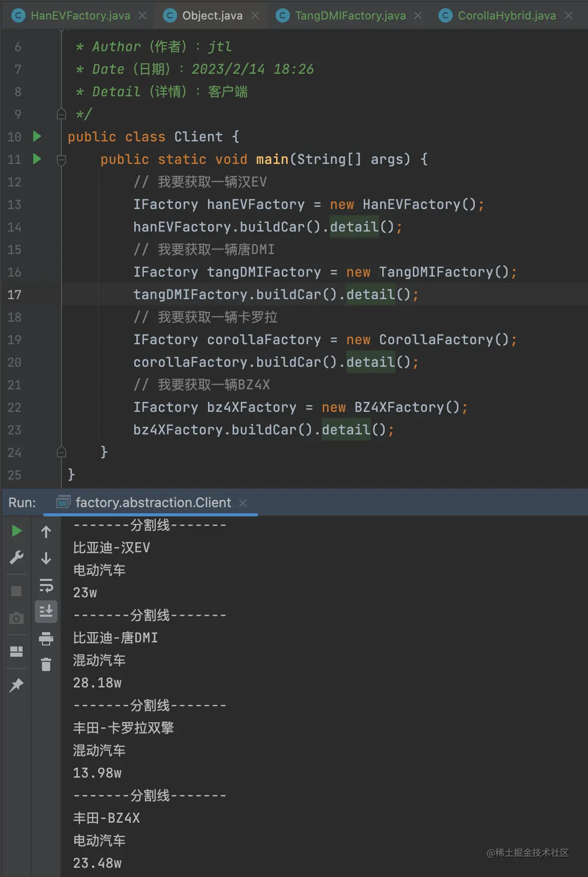This screenshot has height=877, width=588.
Task: Close the TangDMIFactory.java tab
Action: click(418, 16)
